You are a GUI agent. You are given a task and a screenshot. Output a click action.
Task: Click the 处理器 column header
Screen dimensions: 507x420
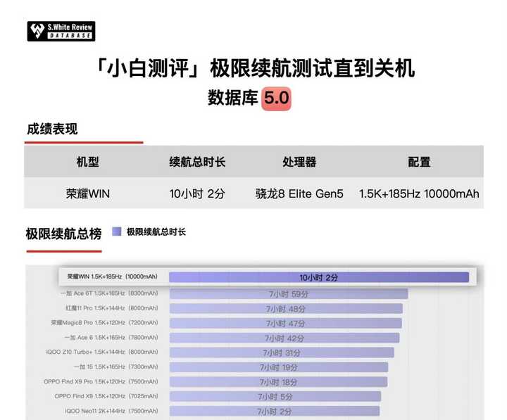[x=299, y=162]
